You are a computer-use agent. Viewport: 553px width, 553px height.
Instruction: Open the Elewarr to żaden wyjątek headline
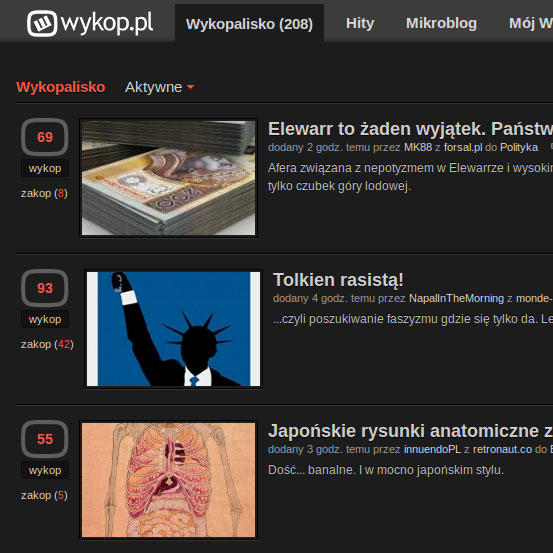tap(411, 129)
